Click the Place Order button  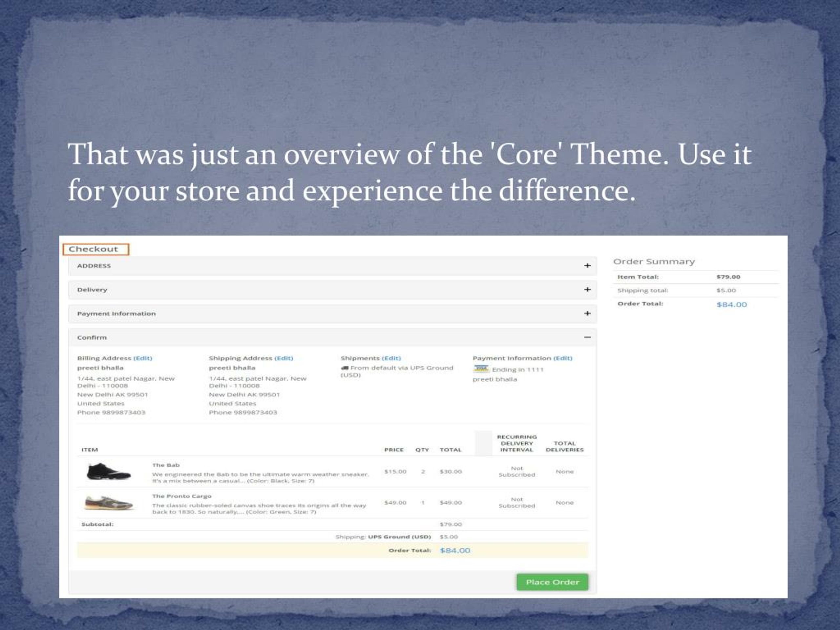click(552, 582)
